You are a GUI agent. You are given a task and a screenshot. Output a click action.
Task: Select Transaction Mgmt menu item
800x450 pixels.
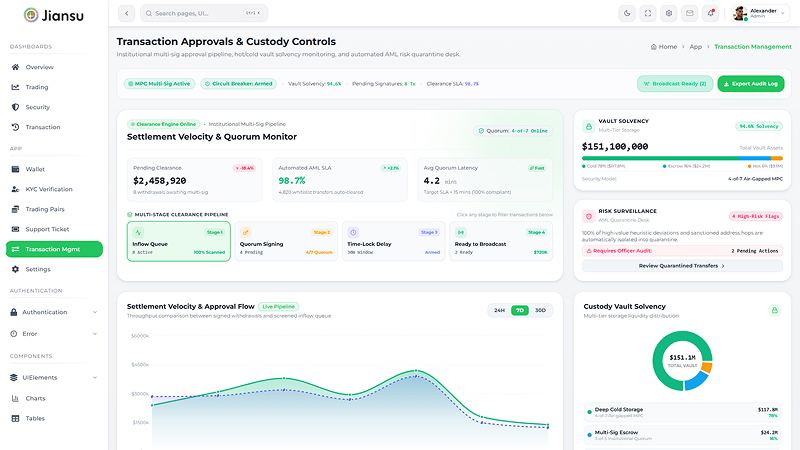(54, 249)
